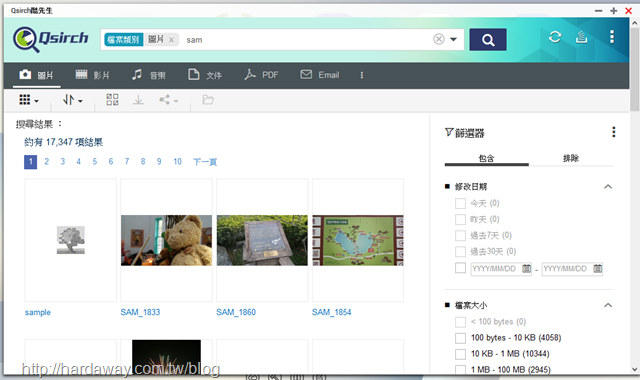640x380 pixels.
Task: Select the 排除 exclude filter tab
Action: click(x=571, y=158)
